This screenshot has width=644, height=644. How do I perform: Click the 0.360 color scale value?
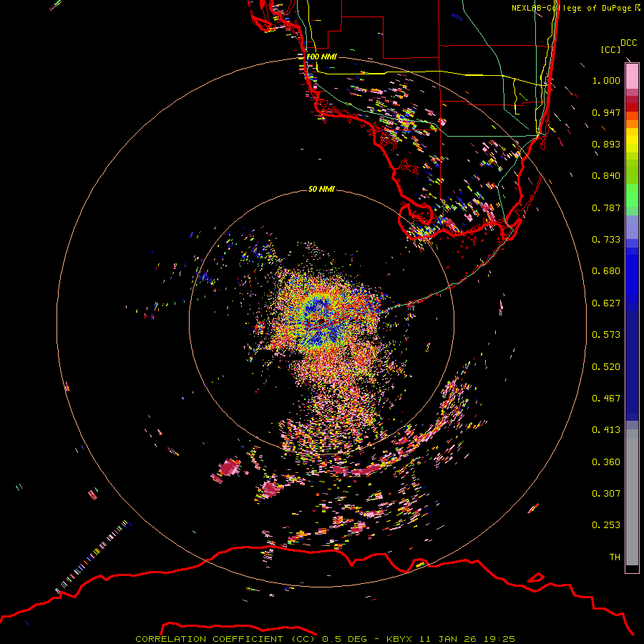pos(606,462)
